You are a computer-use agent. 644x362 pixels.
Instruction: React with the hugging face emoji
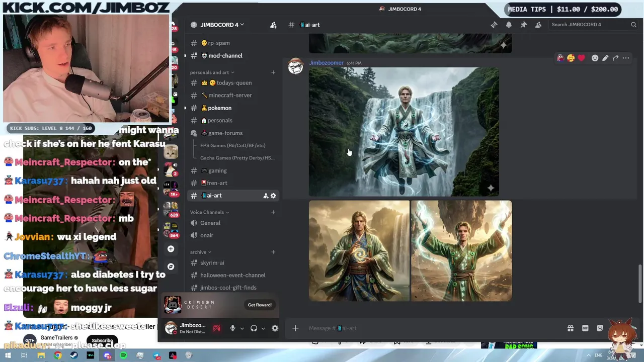click(x=571, y=58)
